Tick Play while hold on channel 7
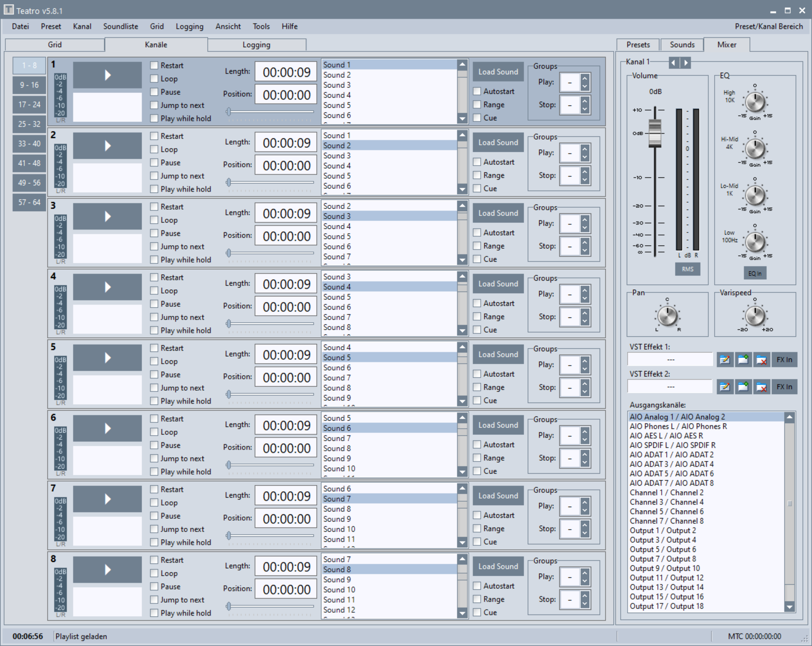The height and width of the screenshot is (646, 812). [155, 542]
